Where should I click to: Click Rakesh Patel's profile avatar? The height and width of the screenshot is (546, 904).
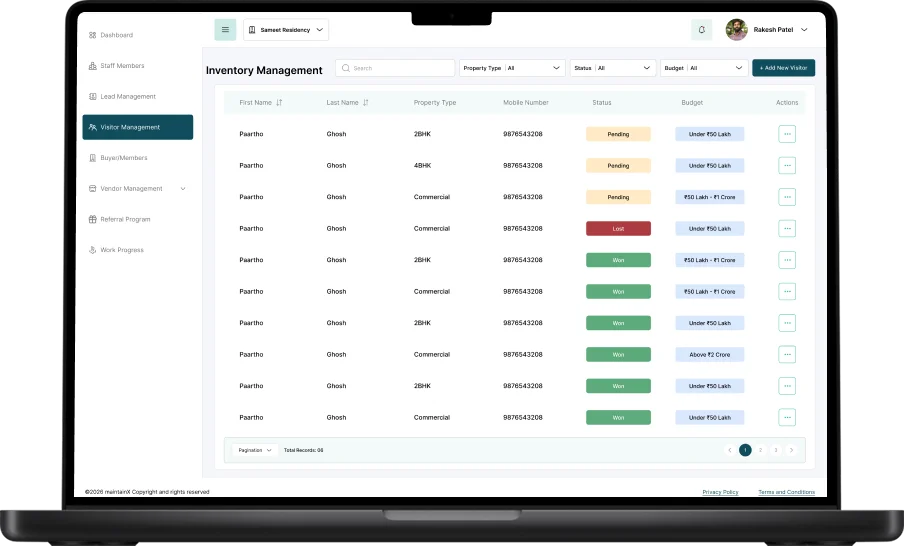[736, 29]
